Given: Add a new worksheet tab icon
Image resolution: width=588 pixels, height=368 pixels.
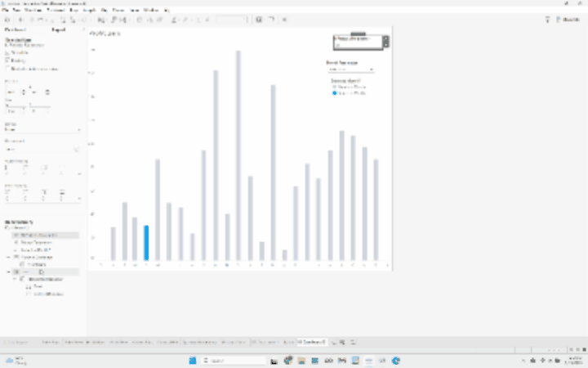Looking at the screenshot, I should point(333,342).
